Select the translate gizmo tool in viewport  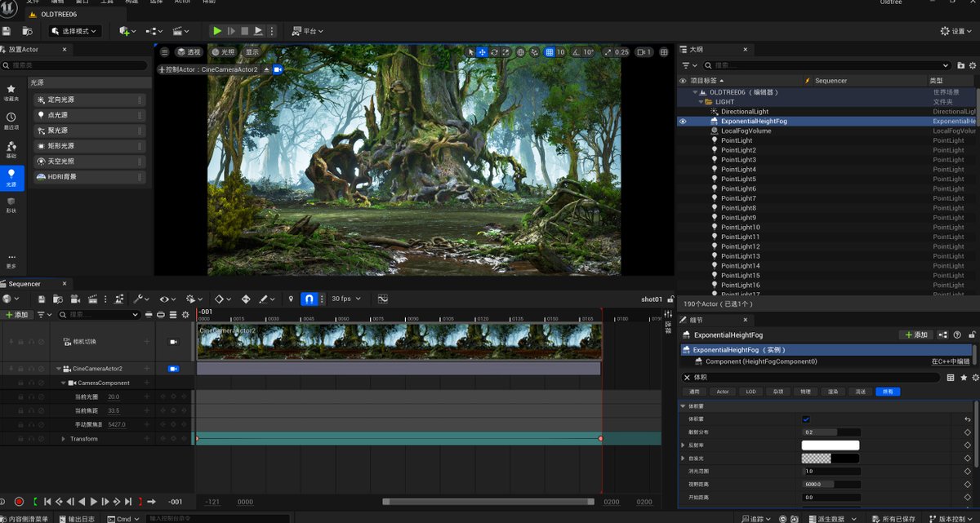482,52
